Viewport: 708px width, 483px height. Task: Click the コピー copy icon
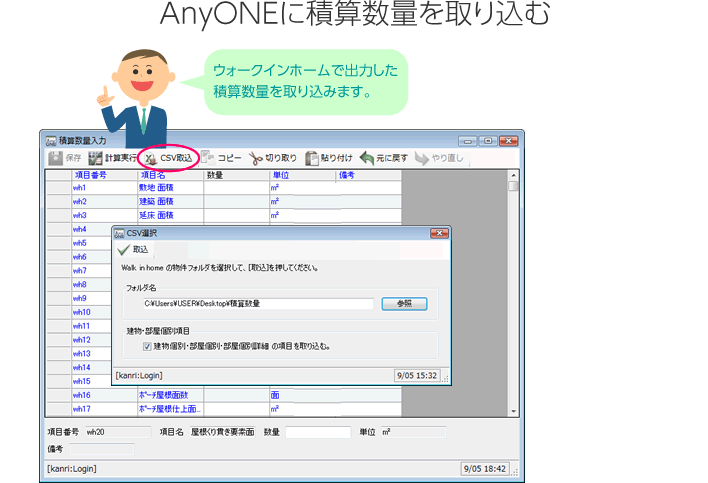[208, 158]
